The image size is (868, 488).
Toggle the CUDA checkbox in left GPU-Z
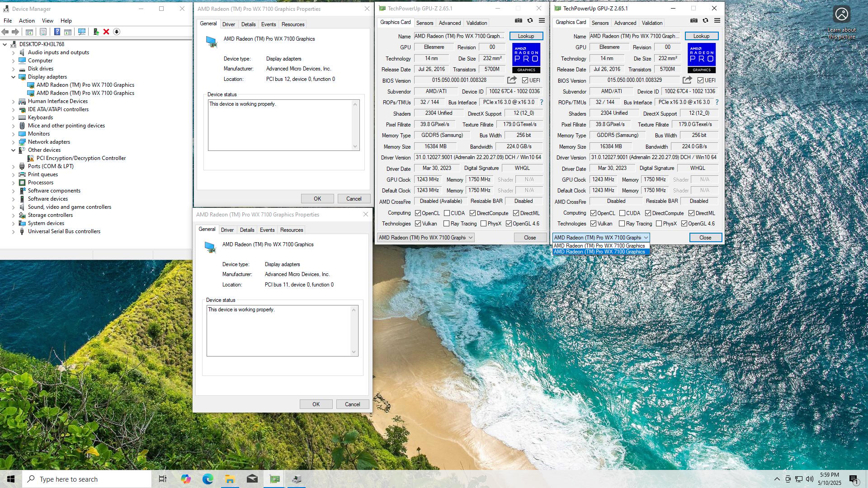(447, 213)
